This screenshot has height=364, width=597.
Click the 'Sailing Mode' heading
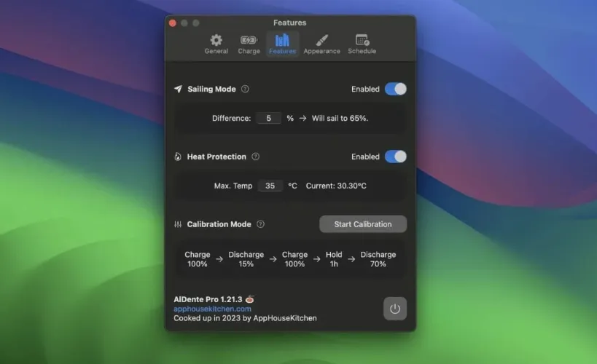pos(211,89)
